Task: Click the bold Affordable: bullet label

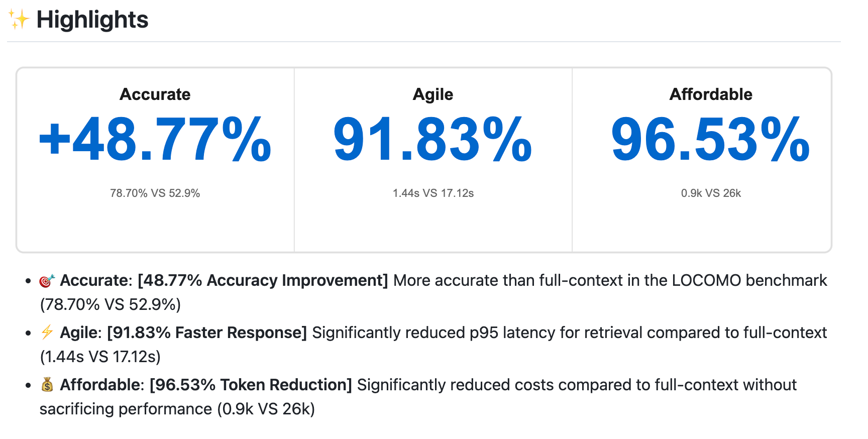Action: coord(102,385)
